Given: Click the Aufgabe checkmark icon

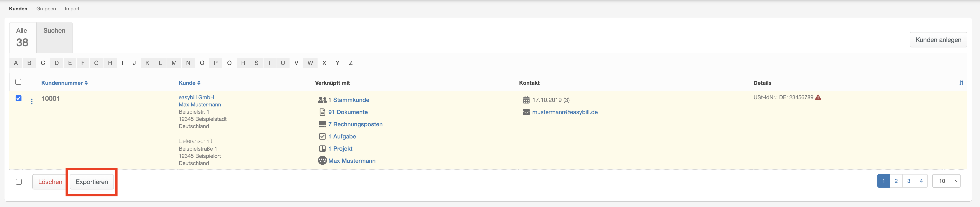Looking at the screenshot, I should pyautogui.click(x=322, y=136).
